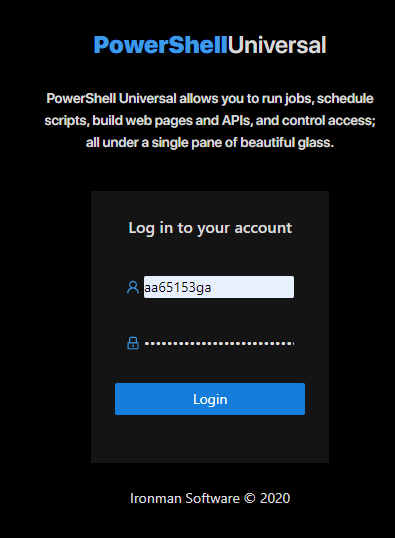The width and height of the screenshot is (395, 538).
Task: Focus the username field containing aa65153ga
Action: click(x=219, y=287)
